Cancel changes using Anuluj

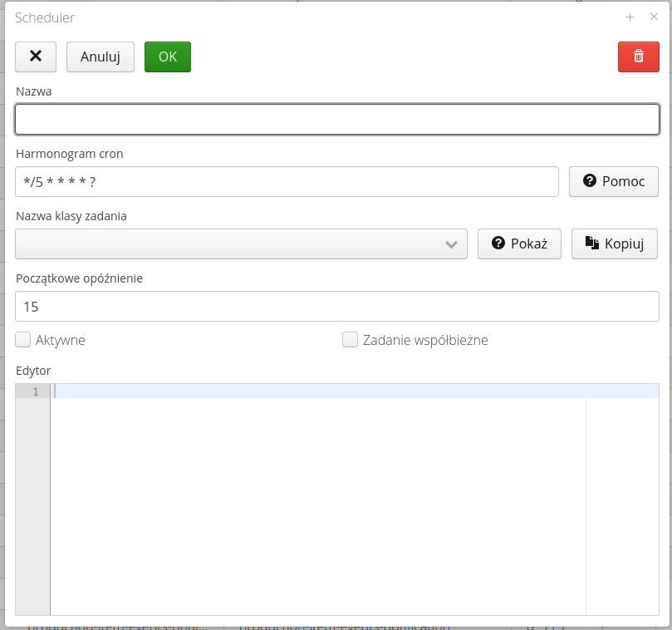100,57
